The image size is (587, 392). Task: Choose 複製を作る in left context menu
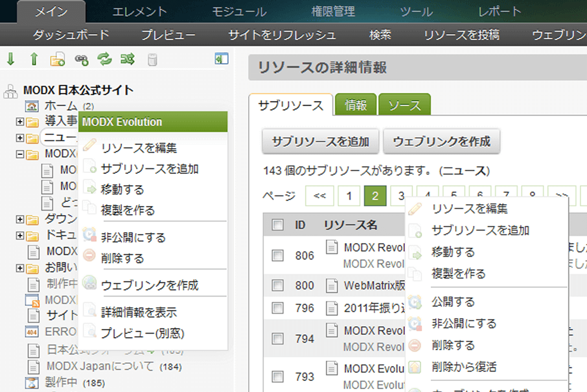click(128, 210)
